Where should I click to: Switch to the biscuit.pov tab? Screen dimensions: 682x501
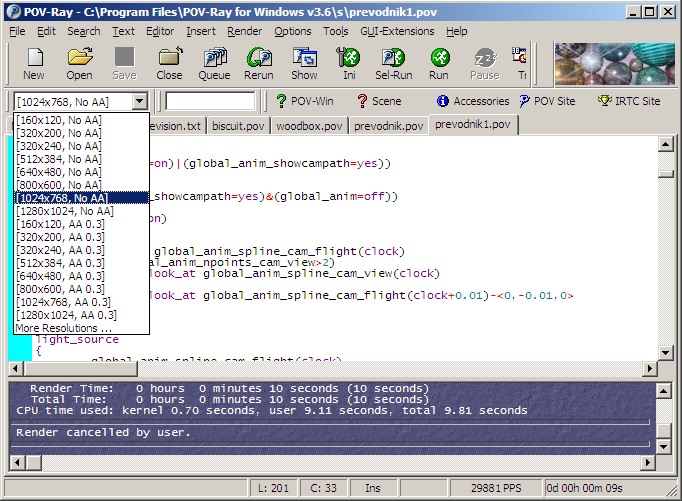pos(238,126)
